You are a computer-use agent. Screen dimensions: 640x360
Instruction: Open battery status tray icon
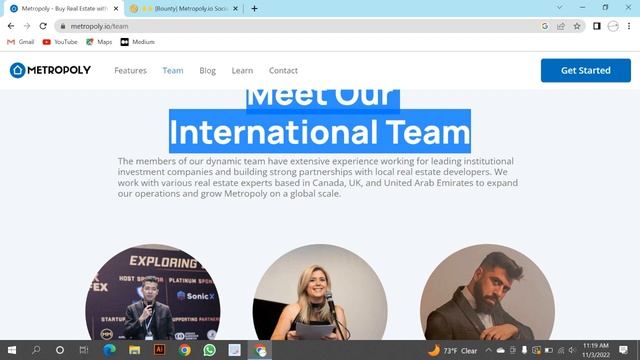pos(549,350)
